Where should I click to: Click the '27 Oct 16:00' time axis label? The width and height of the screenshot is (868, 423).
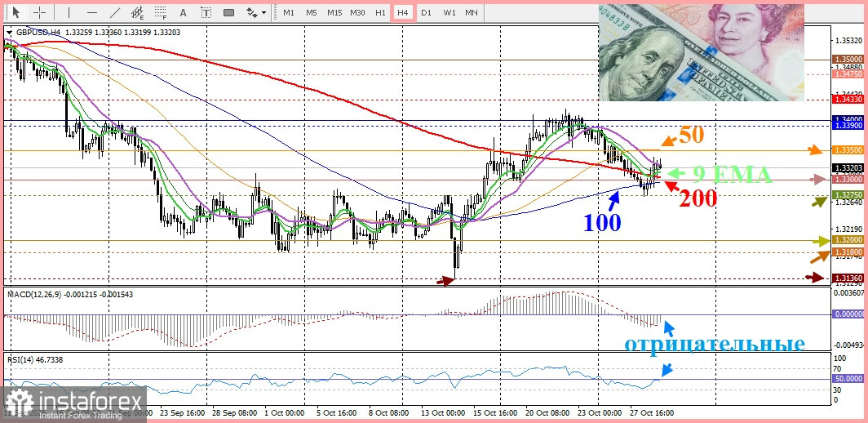point(650,413)
